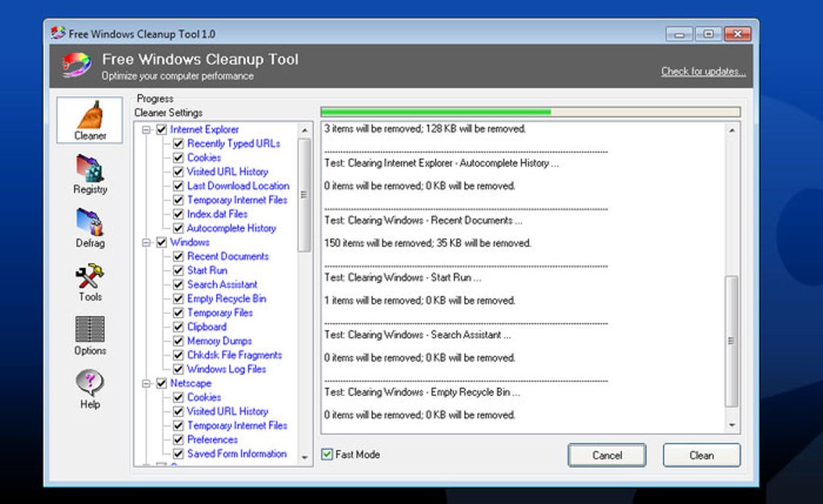Uncheck Recently Typed URLs checkbox
The image size is (823, 504).
pos(178,144)
